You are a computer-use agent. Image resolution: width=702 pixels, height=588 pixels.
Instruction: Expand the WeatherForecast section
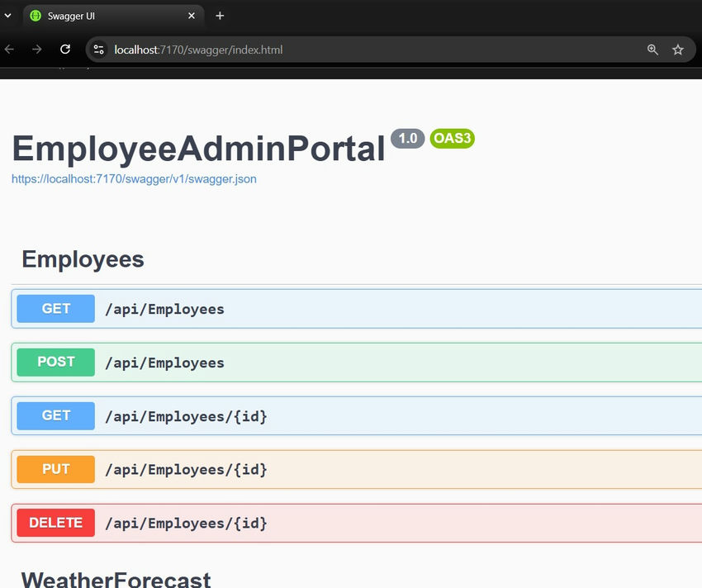tap(116, 579)
